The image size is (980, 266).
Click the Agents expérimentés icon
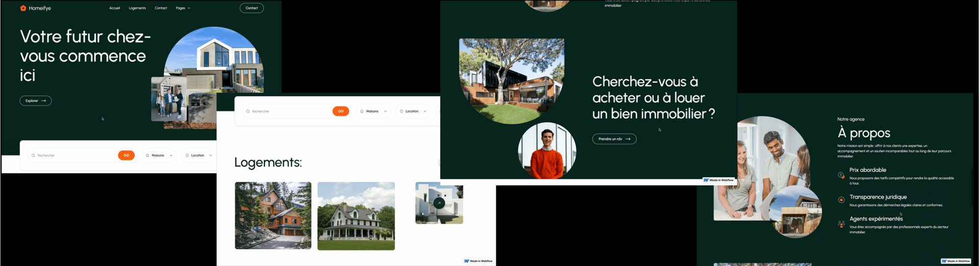841,224
